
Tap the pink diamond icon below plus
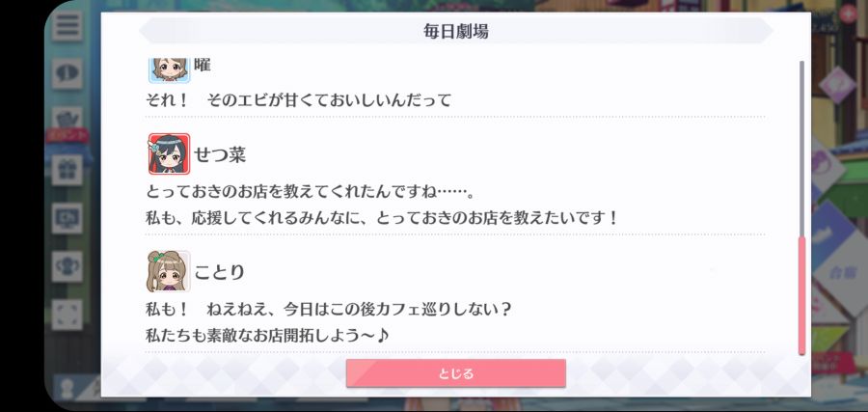(x=837, y=85)
